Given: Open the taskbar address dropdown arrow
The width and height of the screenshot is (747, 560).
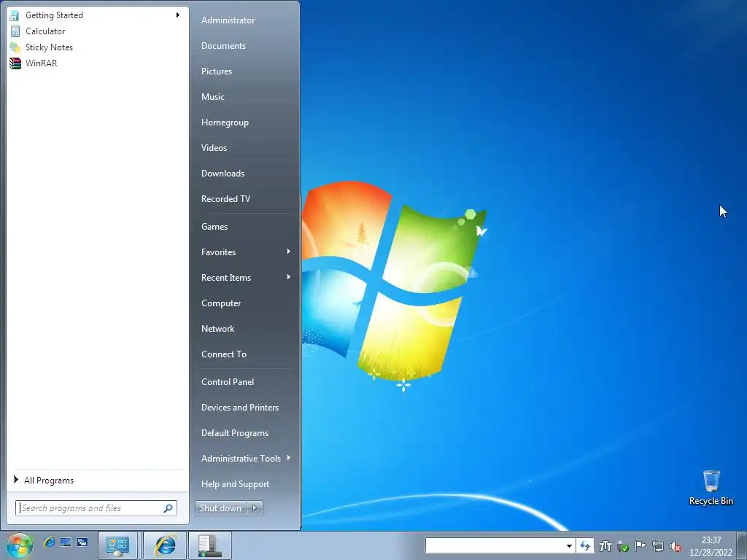Looking at the screenshot, I should (569, 545).
